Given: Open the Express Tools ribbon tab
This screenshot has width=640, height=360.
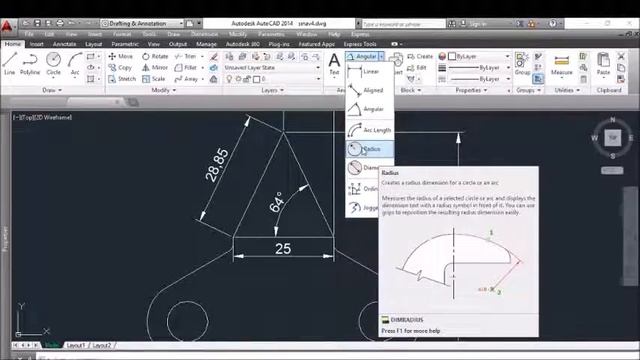Looking at the screenshot, I should pos(360,44).
